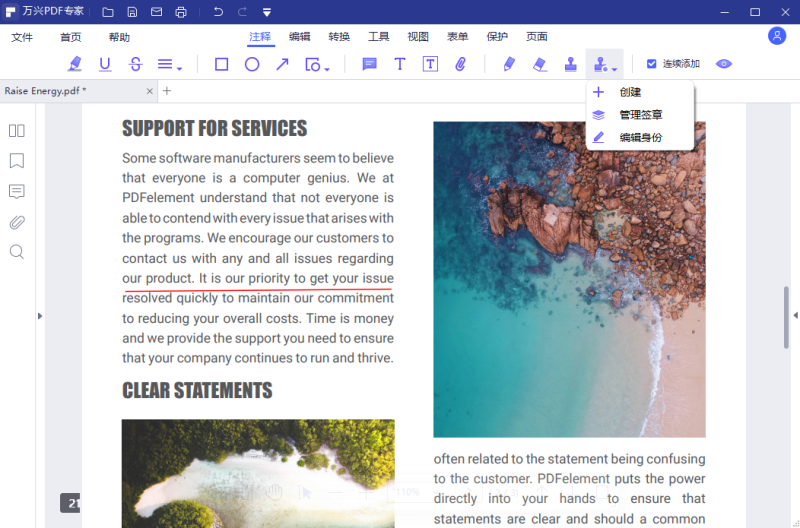Image resolution: width=800 pixels, height=528 pixels.
Task: Click the Open file folder icon
Action: tap(108, 12)
